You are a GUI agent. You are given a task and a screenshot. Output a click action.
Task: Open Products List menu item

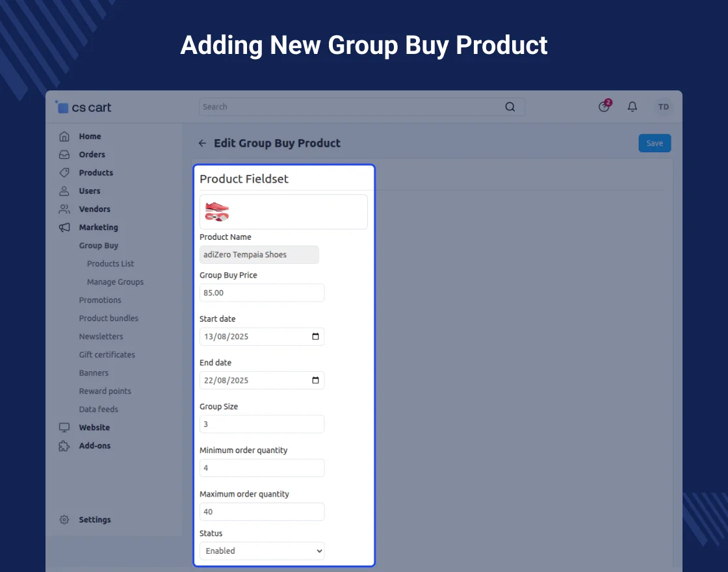[110, 264]
